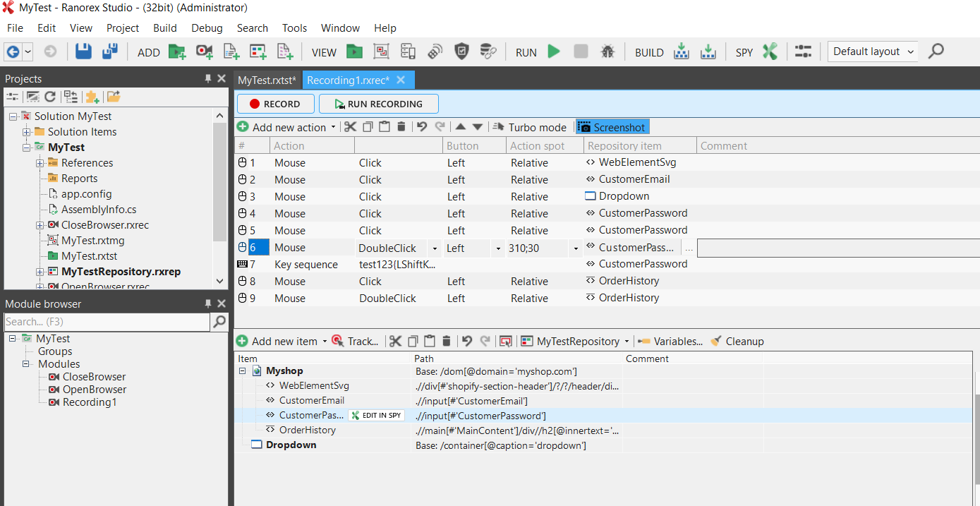Open DoubleClick action type dropdown in row 6
Screen dimensions: 980x506
[435, 248]
